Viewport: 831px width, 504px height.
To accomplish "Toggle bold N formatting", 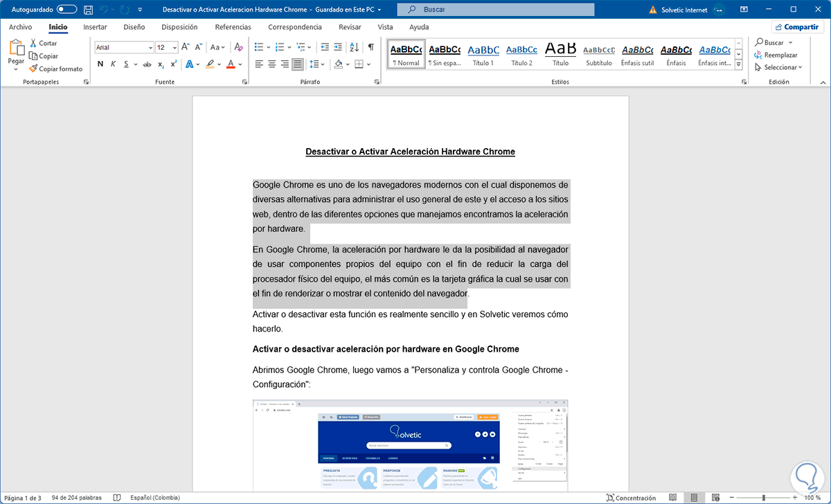I will [x=100, y=64].
